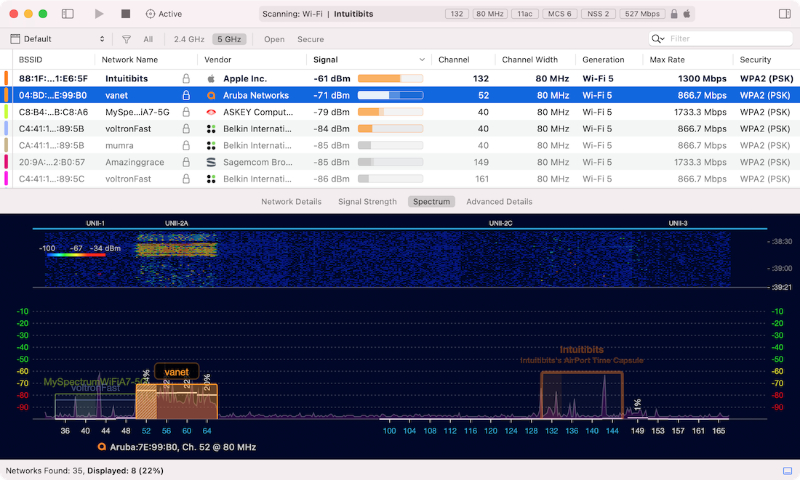Click the Active scan mode icon
Screen dimensions: 800x480
click(150, 14)
